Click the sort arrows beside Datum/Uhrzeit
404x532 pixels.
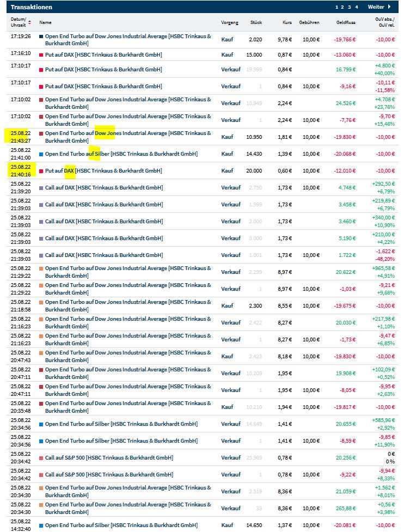[x=30, y=22]
